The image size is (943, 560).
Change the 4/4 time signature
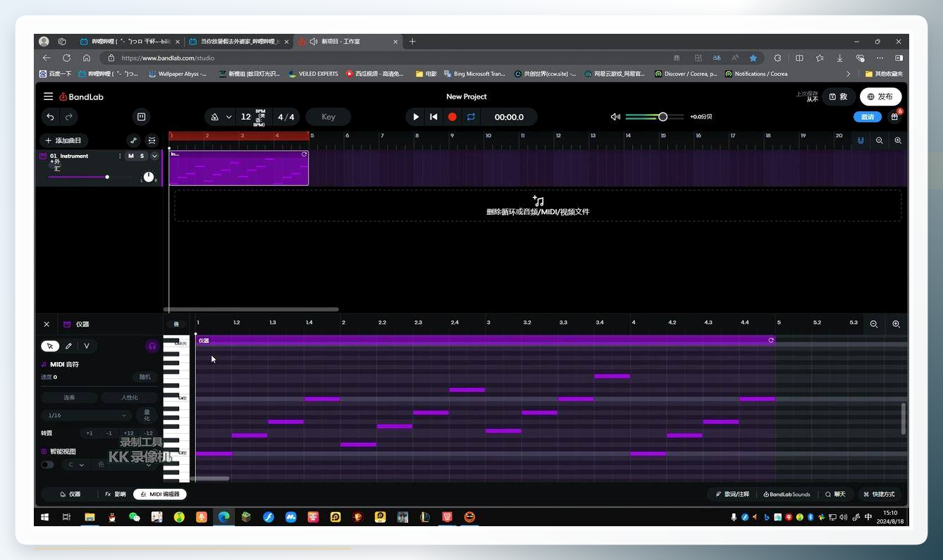coord(286,117)
